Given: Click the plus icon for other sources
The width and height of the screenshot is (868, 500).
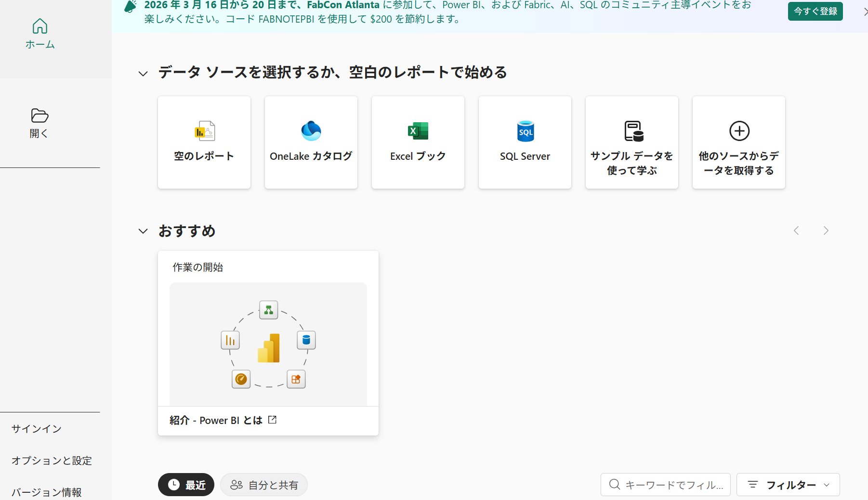Looking at the screenshot, I should pos(739,131).
